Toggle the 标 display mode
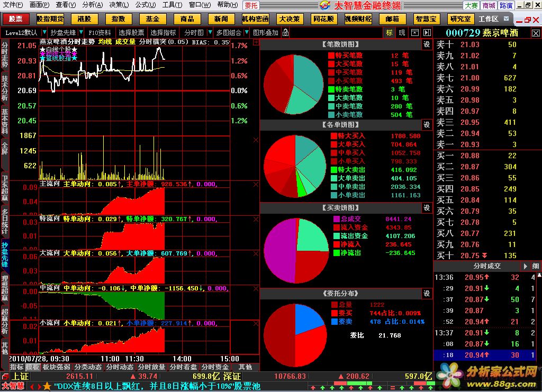This screenshot has width=542, height=392. click(x=389, y=32)
